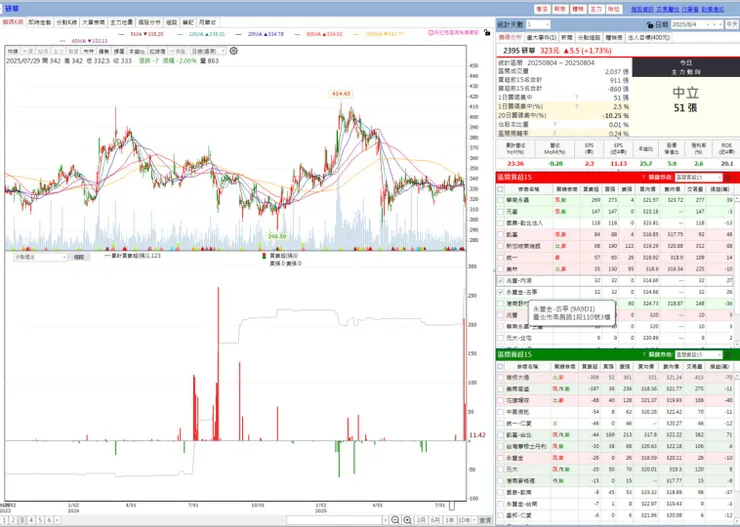Uncheck the 永豐金-古亭 broker checkbox
Image resolution: width=740 pixels, height=527 pixels.
[x=500, y=292]
